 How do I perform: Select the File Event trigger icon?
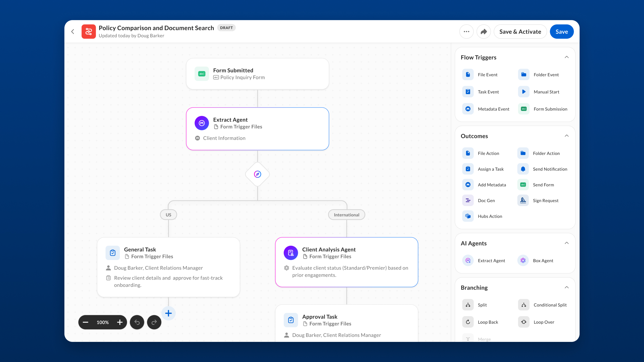pyautogui.click(x=468, y=74)
